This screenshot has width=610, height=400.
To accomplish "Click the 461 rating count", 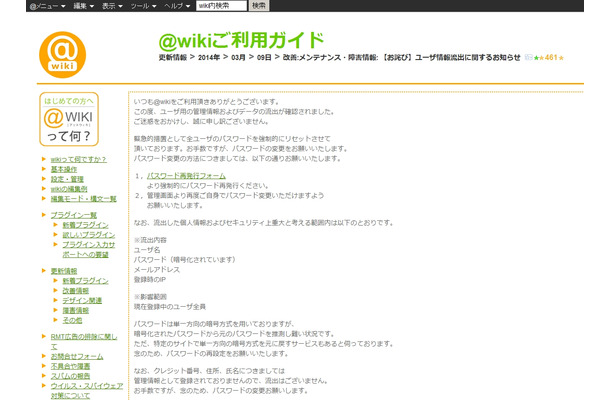I will (x=551, y=58).
